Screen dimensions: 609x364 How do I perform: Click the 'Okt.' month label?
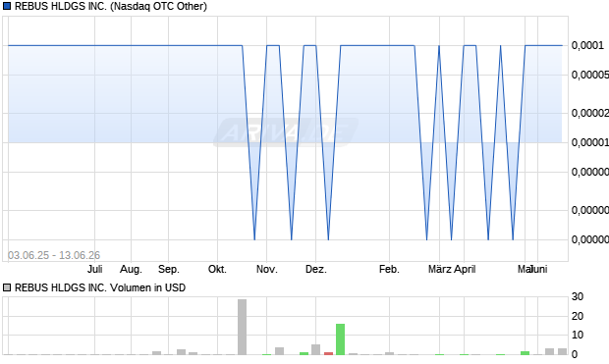(217, 269)
